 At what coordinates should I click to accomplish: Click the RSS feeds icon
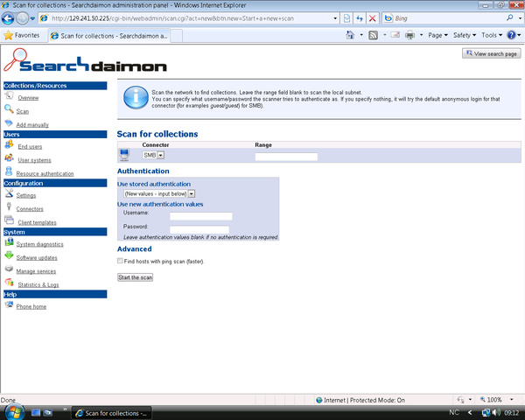point(374,35)
